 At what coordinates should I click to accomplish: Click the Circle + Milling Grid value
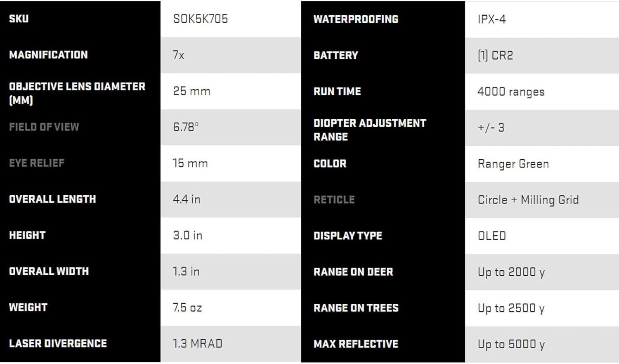[x=528, y=200]
